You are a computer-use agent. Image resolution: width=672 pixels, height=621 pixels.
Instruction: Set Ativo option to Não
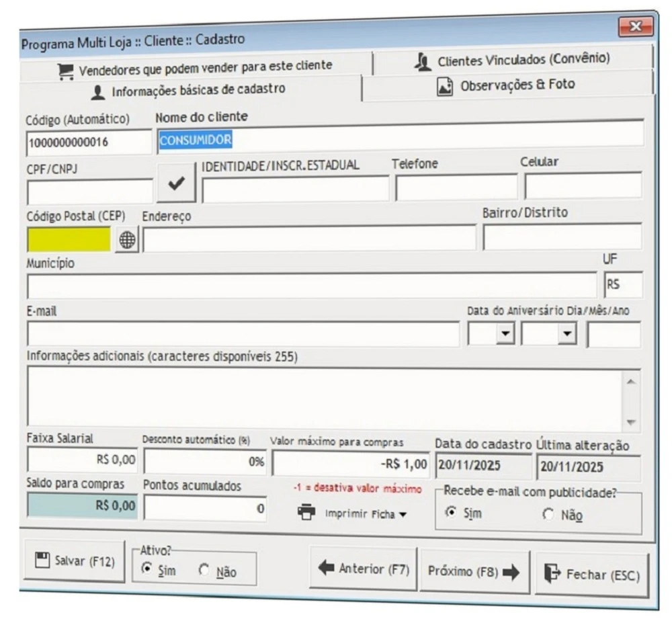[204, 572]
